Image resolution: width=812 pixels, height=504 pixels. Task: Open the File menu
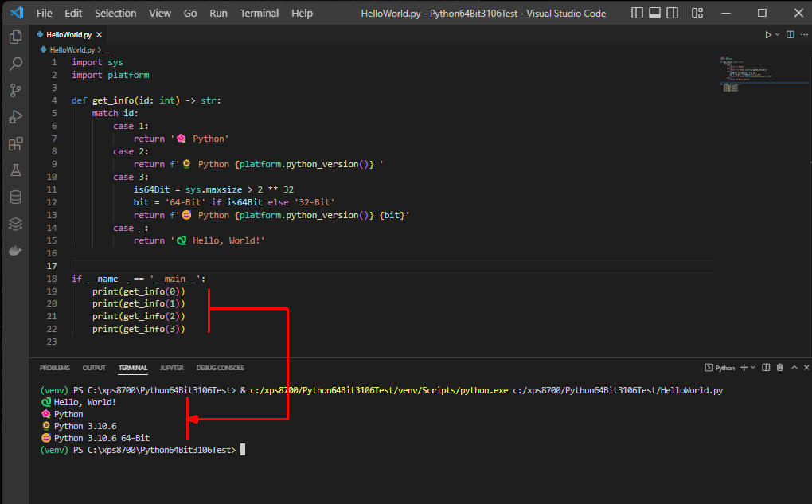[44, 13]
